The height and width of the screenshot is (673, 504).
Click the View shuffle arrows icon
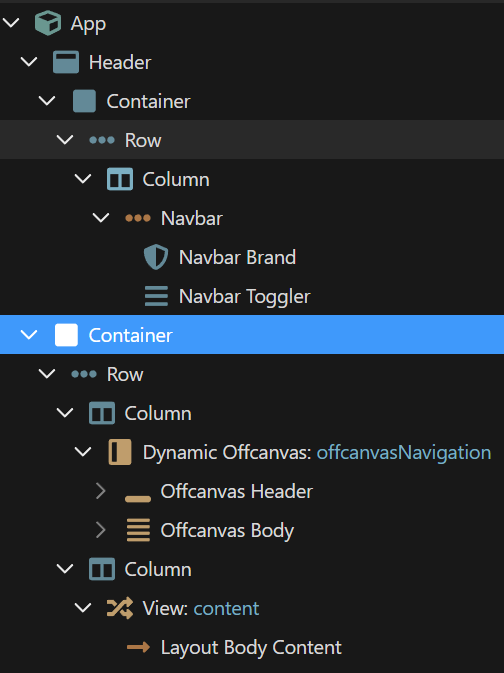click(x=120, y=608)
